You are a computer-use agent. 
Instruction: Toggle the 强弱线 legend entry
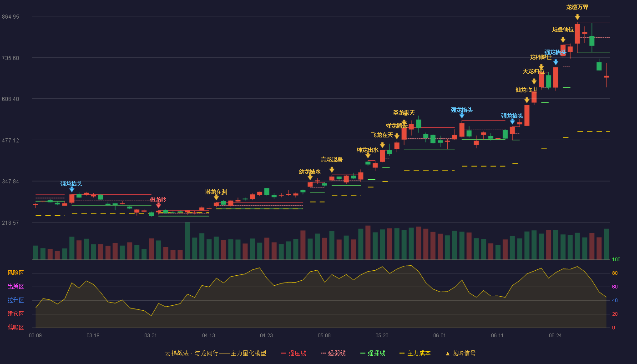coord(333,353)
